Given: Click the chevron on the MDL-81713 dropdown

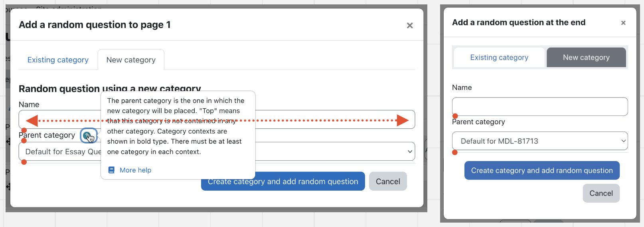Looking at the screenshot, I should pyautogui.click(x=623, y=141).
